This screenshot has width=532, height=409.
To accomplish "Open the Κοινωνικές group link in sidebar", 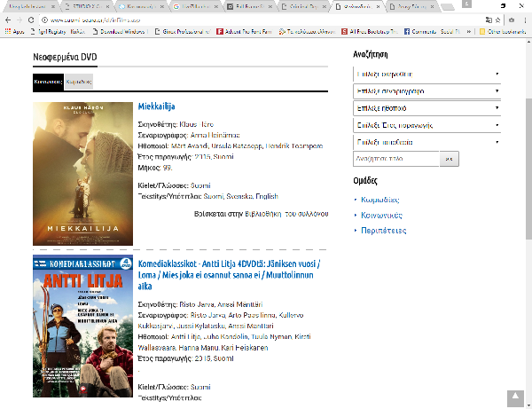I will [381, 216].
